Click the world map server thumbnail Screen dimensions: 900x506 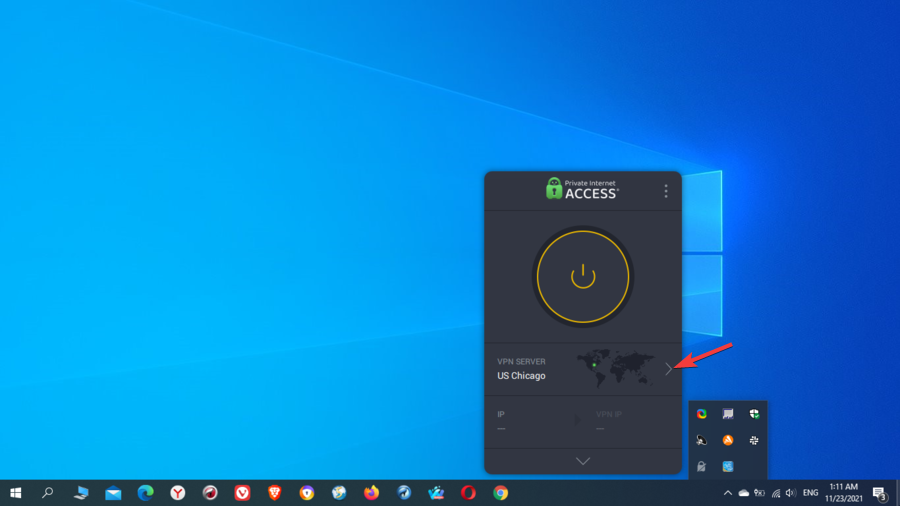click(615, 366)
